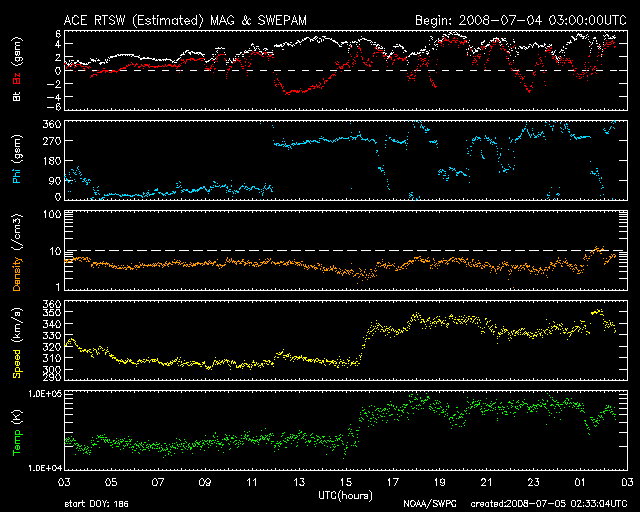Image resolution: width=640 pixels, height=512 pixels.
Task: Click the 'Begin: 2008-07-04 03:00:00UTC' timestamp
Action: [x=521, y=21]
